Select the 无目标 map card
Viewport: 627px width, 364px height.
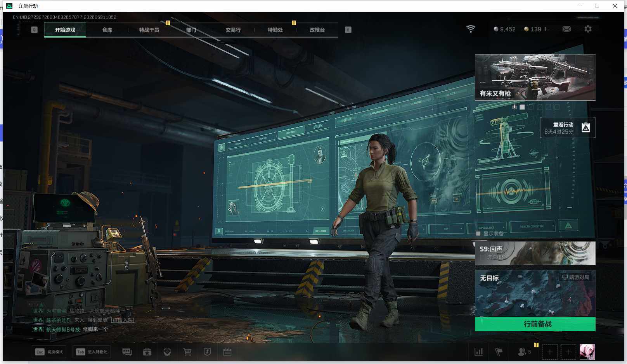535,293
